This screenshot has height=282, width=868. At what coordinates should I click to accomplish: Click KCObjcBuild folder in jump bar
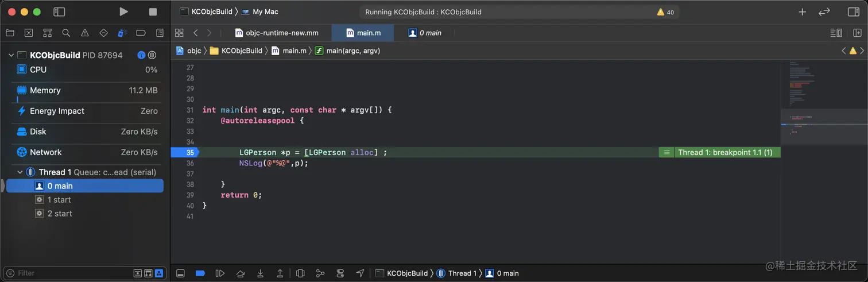tap(236, 51)
